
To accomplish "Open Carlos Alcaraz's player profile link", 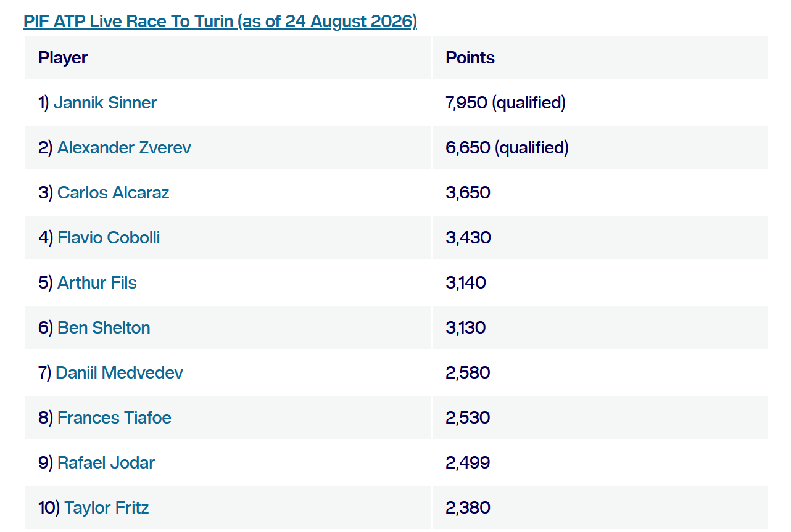I will click(x=113, y=192).
